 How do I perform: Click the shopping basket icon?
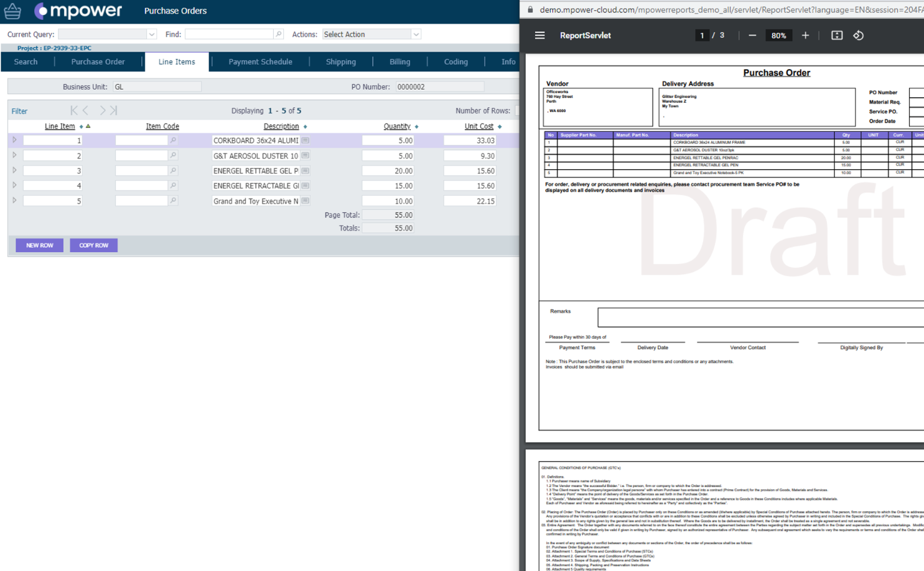pyautogui.click(x=12, y=11)
